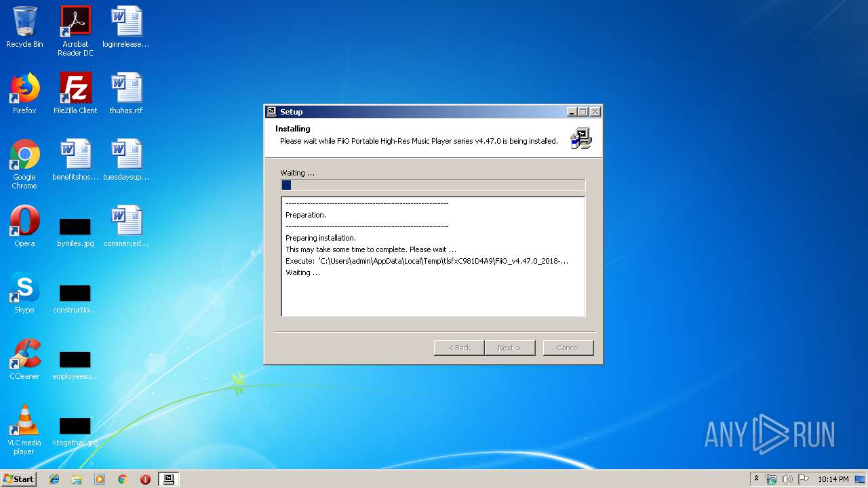Viewport: 868px width, 488px height.
Task: Launch Skype desktop shortcut
Action: tap(24, 293)
